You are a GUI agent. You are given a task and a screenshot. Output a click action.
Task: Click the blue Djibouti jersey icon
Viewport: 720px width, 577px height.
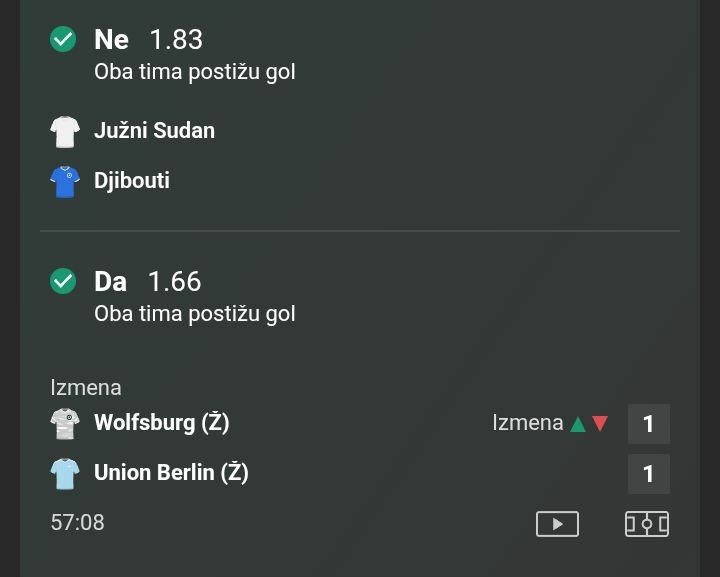pos(65,181)
